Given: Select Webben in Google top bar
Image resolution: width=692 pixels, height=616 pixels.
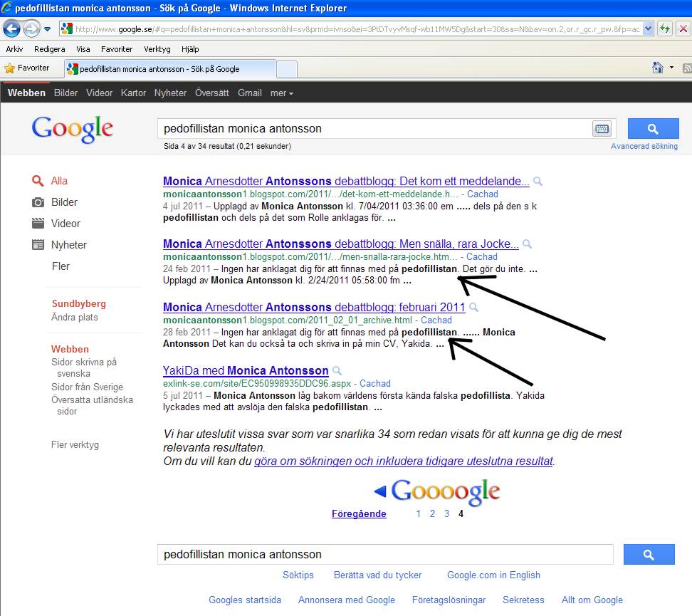Looking at the screenshot, I should tap(26, 93).
